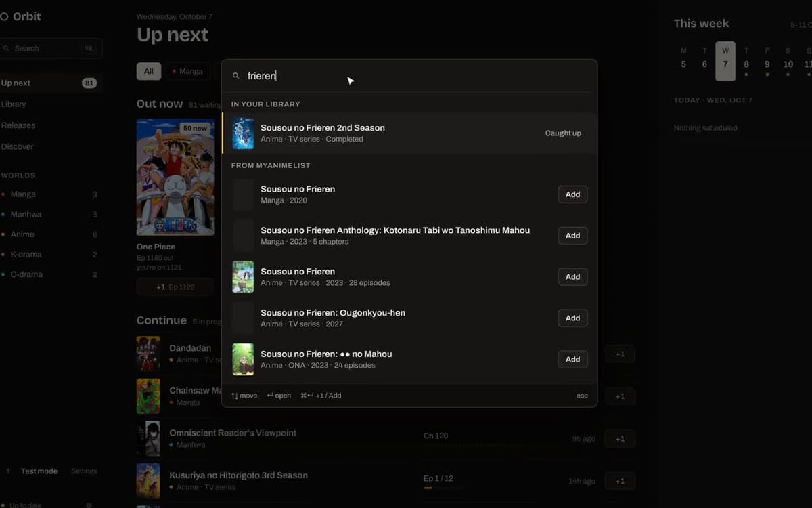This screenshot has height=508, width=812.
Task: Increment Omniscient Reader's Viewpoint +1
Action: (x=620, y=439)
